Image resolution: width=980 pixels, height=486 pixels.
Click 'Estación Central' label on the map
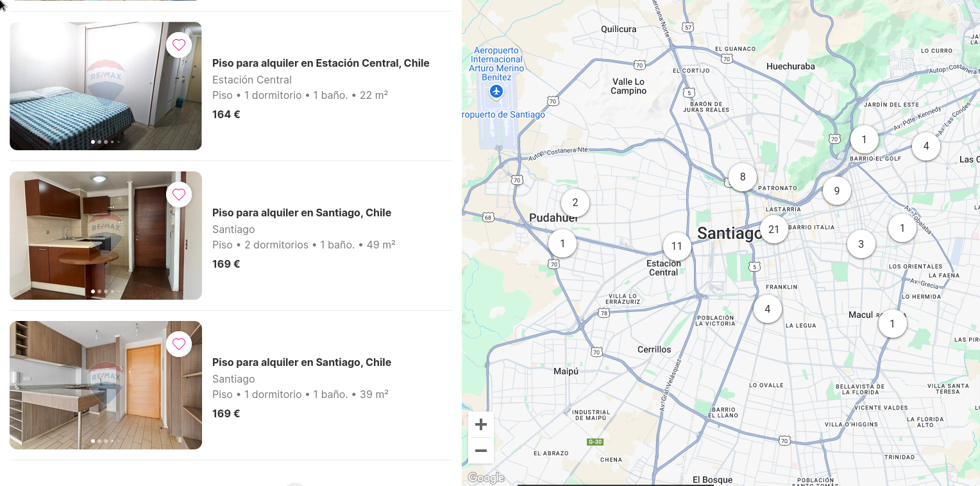tap(664, 268)
